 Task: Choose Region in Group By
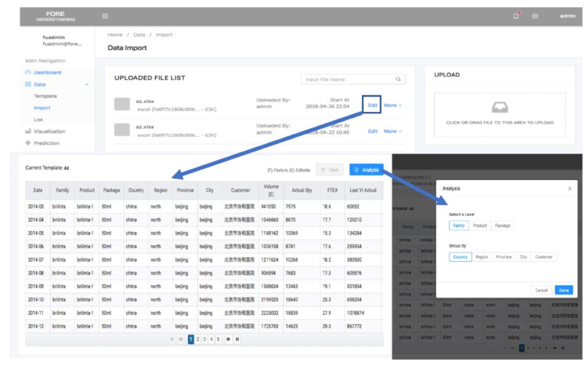tap(482, 257)
